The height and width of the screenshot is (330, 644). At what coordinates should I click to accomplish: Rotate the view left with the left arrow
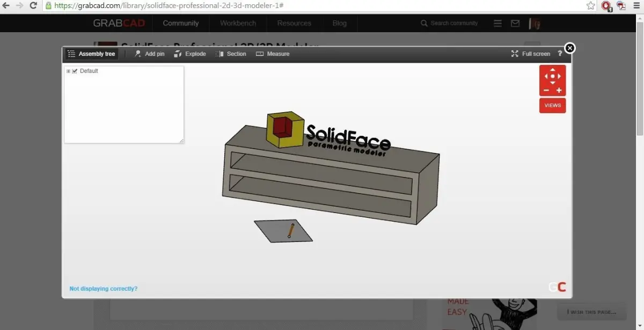click(546, 76)
